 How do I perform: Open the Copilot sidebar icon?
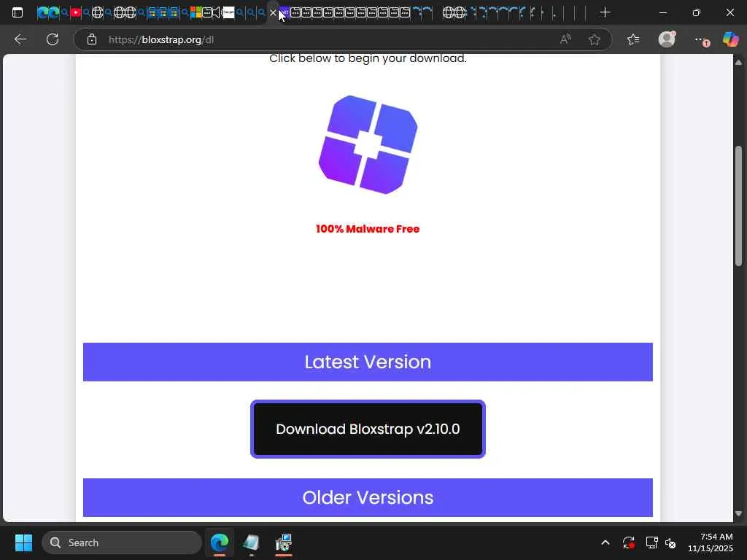[x=730, y=39]
